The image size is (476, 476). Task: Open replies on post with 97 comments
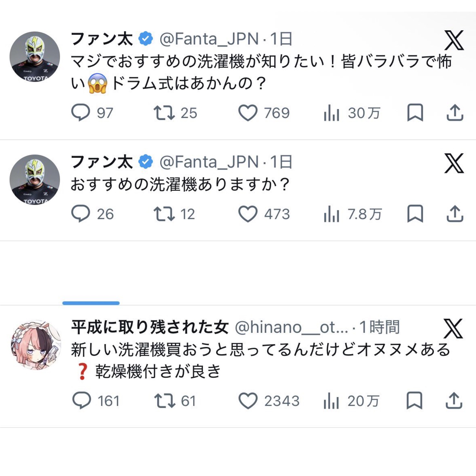pos(81,113)
